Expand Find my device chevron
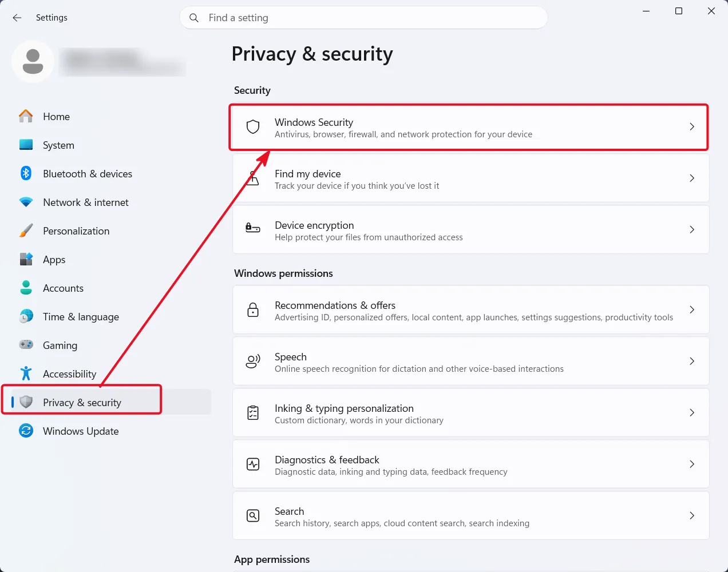 pyautogui.click(x=692, y=178)
